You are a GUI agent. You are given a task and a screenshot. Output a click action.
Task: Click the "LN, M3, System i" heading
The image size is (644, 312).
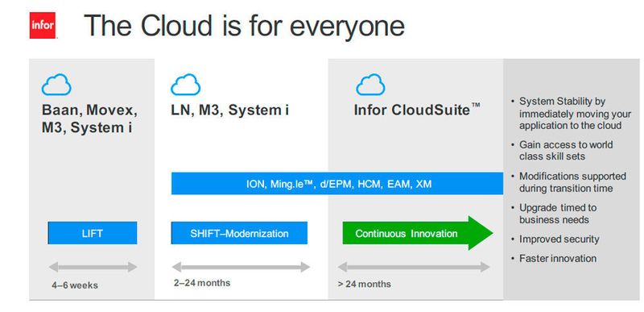[229, 110]
